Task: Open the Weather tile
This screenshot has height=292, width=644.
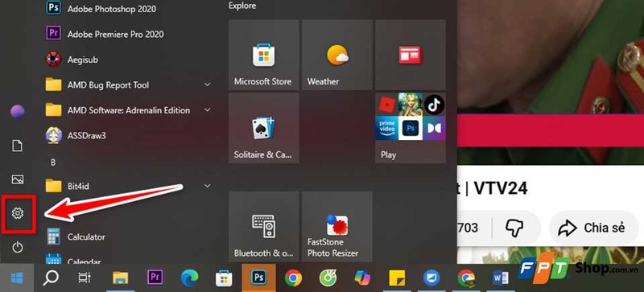Action: tap(337, 55)
